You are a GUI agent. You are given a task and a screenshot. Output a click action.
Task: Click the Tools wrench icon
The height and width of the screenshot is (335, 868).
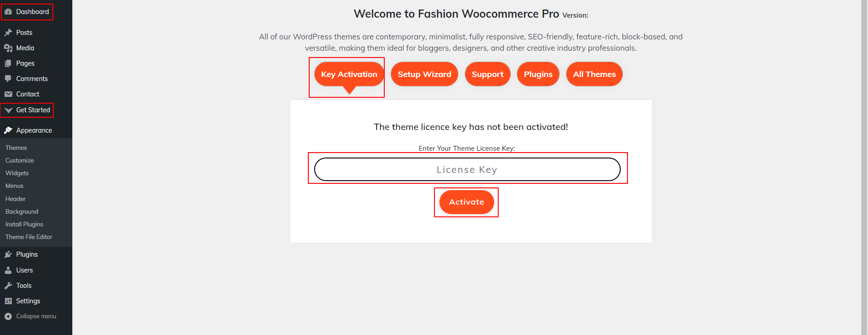coord(8,286)
